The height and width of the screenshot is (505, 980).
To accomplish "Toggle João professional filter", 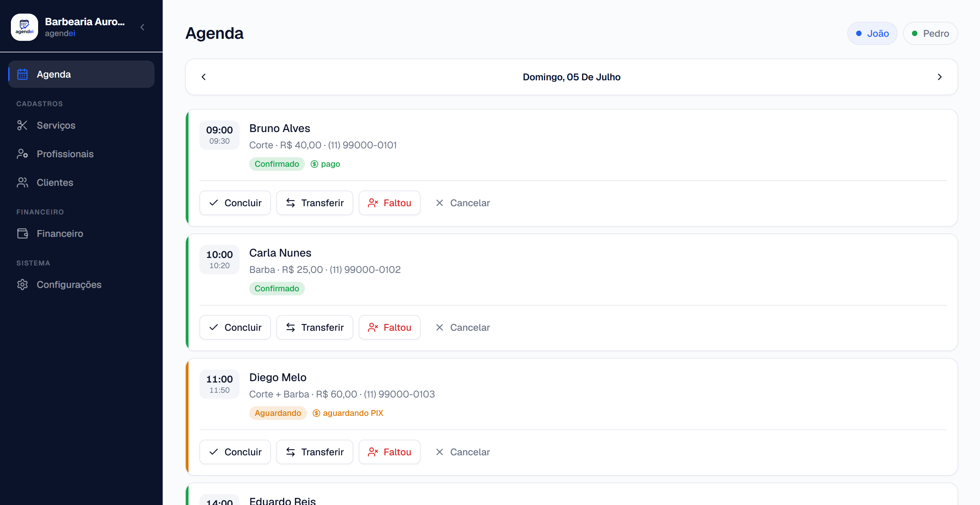I will pos(872,33).
